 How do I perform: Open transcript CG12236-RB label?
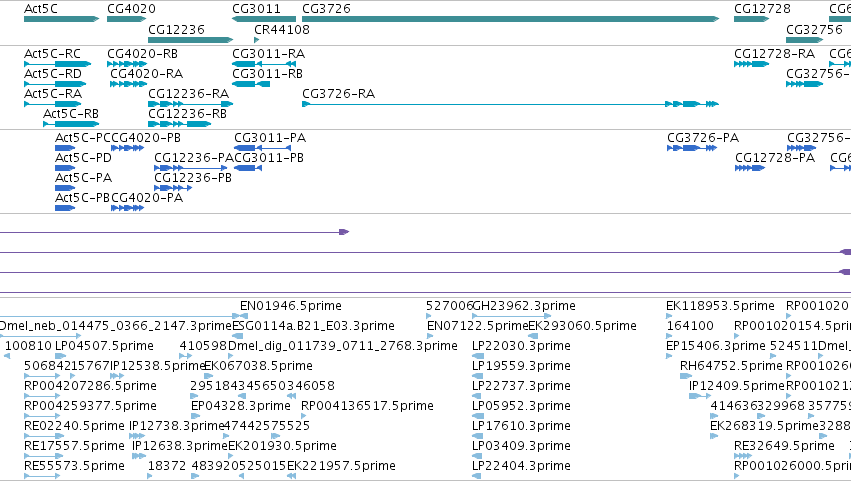(187, 114)
